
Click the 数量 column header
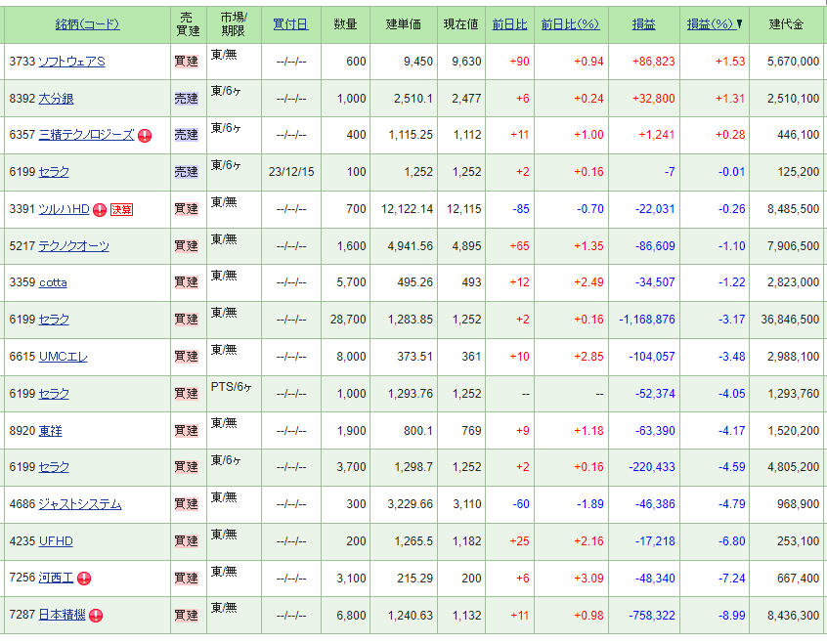point(345,24)
